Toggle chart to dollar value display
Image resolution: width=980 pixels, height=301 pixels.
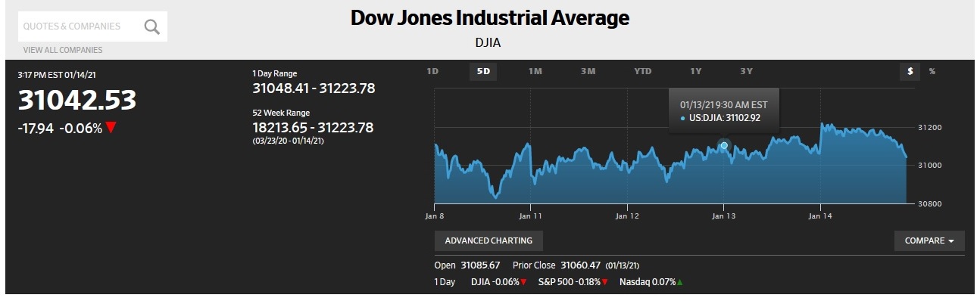pos(910,71)
